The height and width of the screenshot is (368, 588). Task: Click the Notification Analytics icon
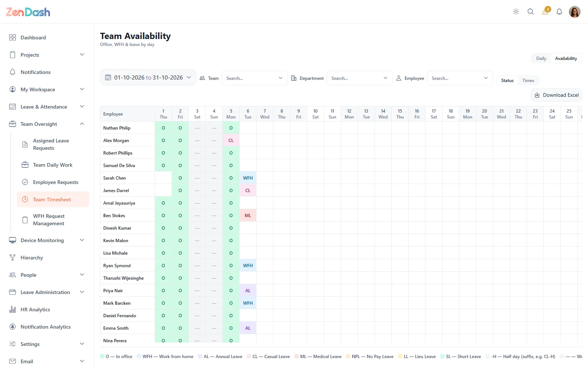(12, 327)
